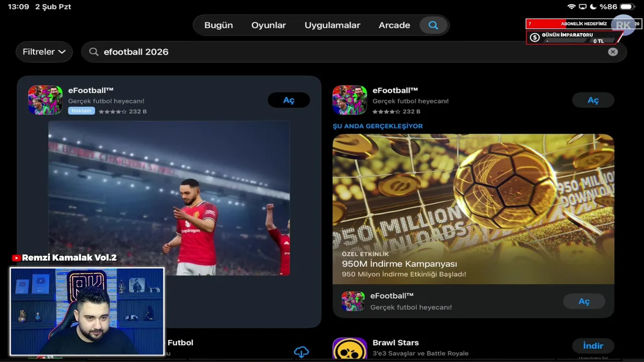The height and width of the screenshot is (362, 644).
Task: Click the right eFootball result's 'Gerçek futbol heyecanı!' subtitle
Action: point(411,101)
